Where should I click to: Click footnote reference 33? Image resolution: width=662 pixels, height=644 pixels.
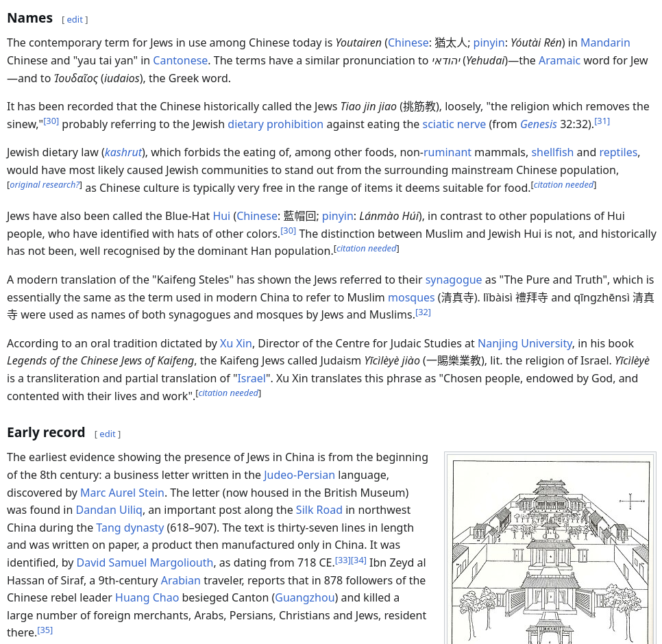pos(343,560)
